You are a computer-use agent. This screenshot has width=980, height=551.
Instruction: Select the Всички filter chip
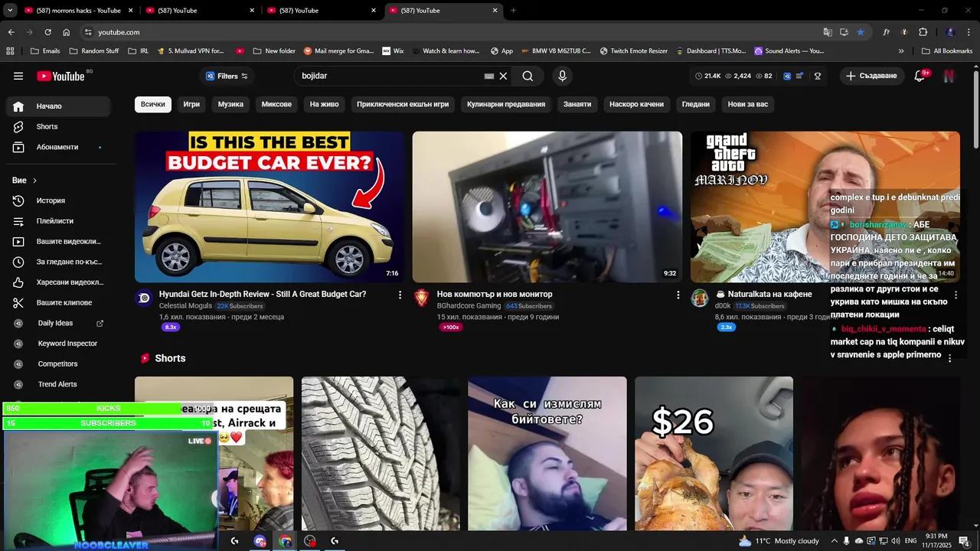(152, 104)
